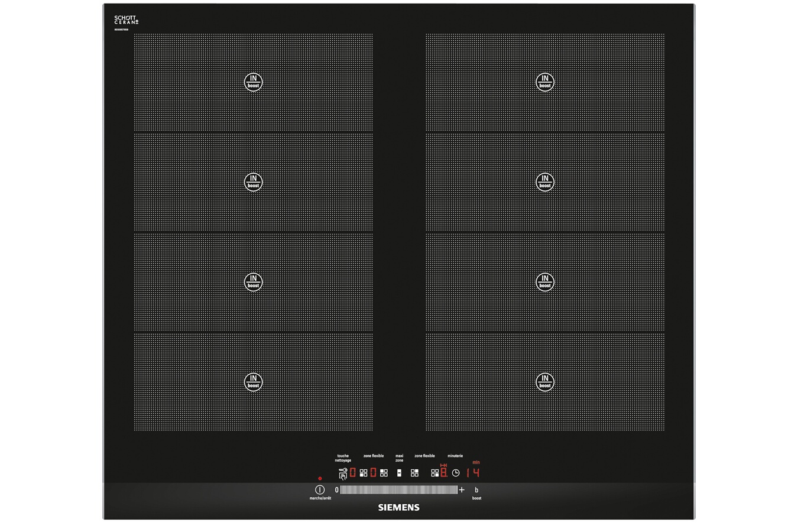Viewport: 801px width, 532px height.
Task: Tap the zone icon left of the red 8 display
Action: [434, 473]
